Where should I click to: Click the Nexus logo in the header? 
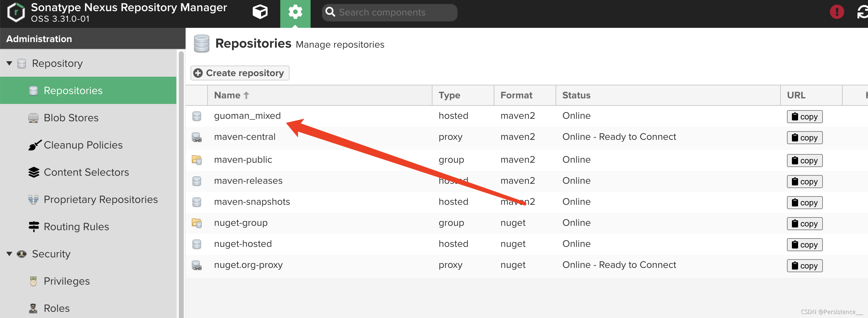(16, 12)
